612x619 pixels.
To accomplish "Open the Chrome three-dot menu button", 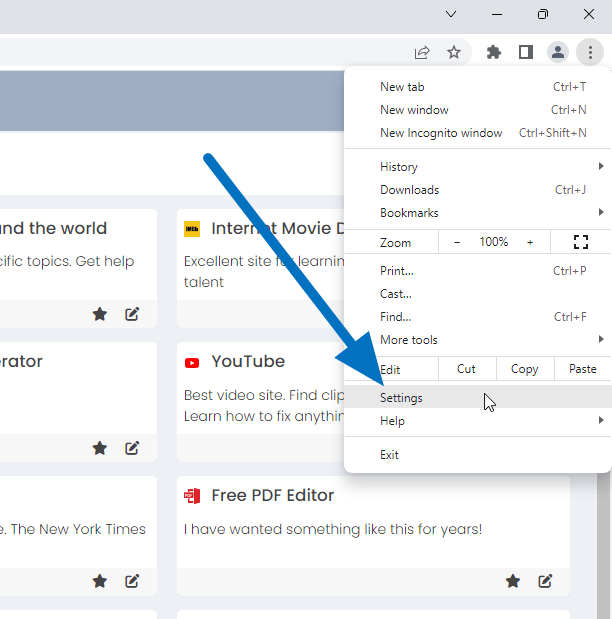I will tap(590, 52).
